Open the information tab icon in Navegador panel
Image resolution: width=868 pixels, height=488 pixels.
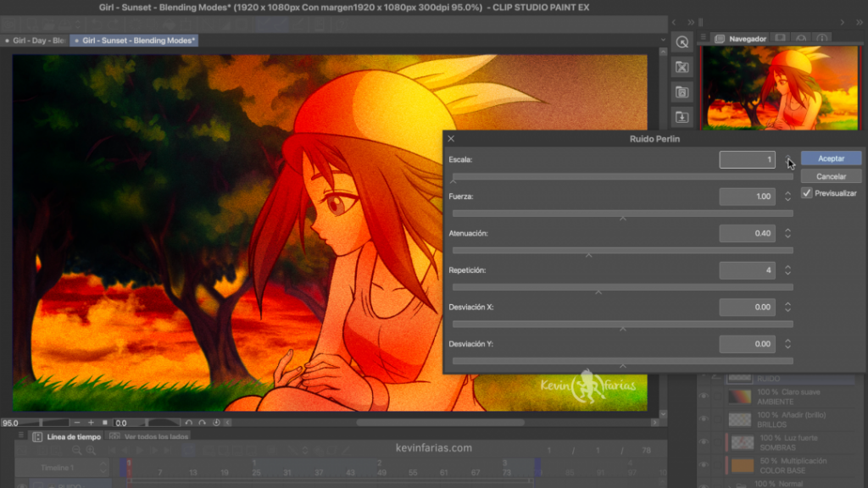point(822,38)
